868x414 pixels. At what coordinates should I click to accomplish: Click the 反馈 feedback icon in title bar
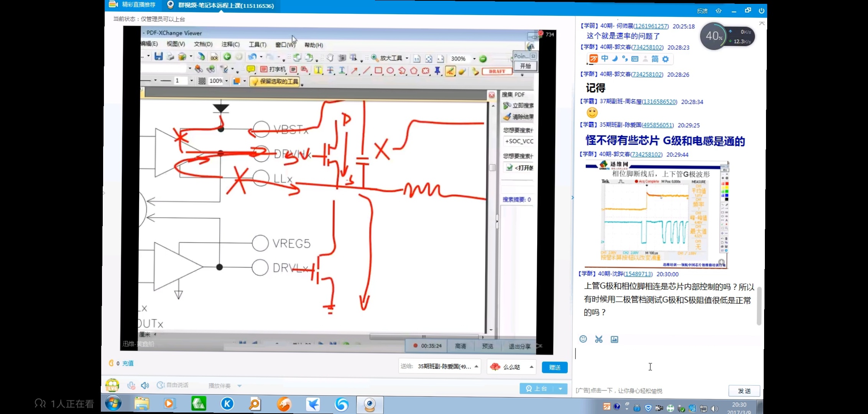click(x=702, y=11)
